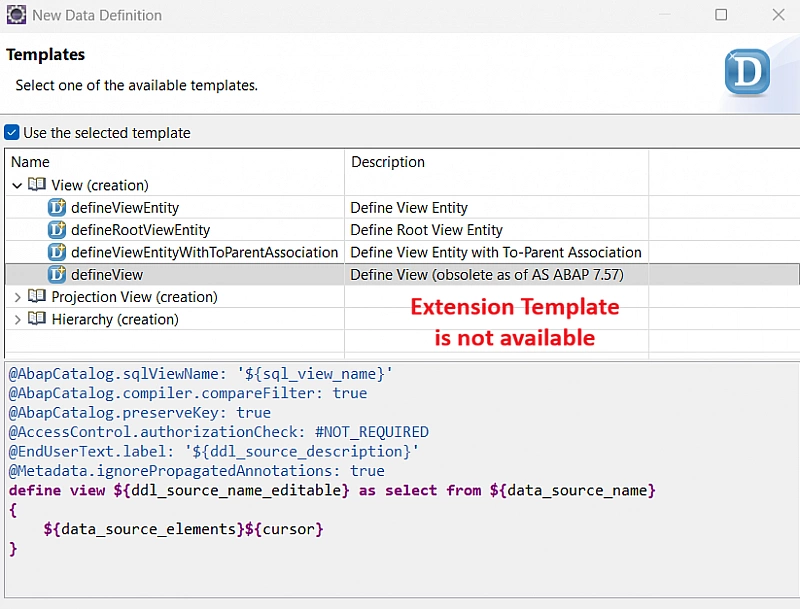Click the Name column header
The width and height of the screenshot is (800, 609).
(30, 162)
